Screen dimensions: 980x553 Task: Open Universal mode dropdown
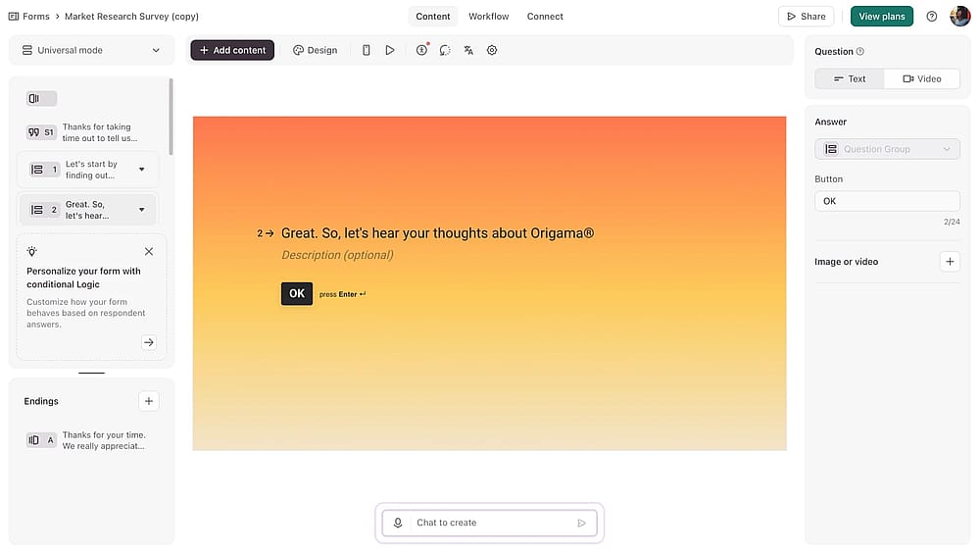point(91,50)
